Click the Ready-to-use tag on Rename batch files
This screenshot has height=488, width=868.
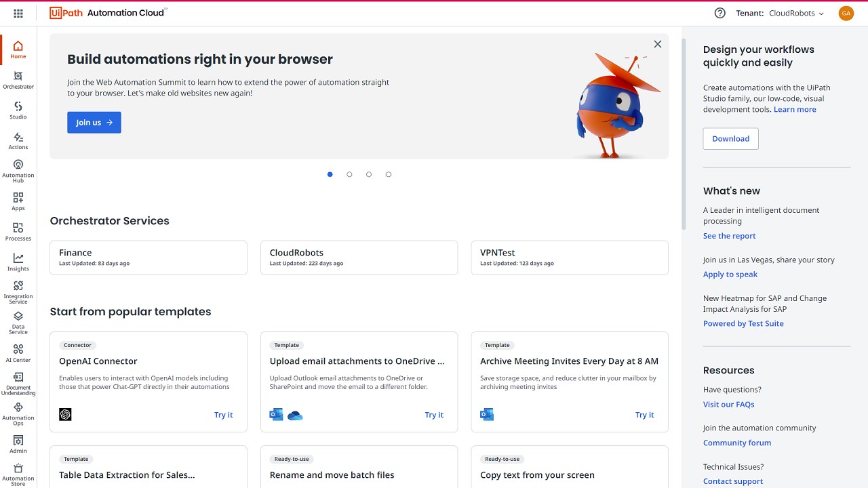click(292, 459)
